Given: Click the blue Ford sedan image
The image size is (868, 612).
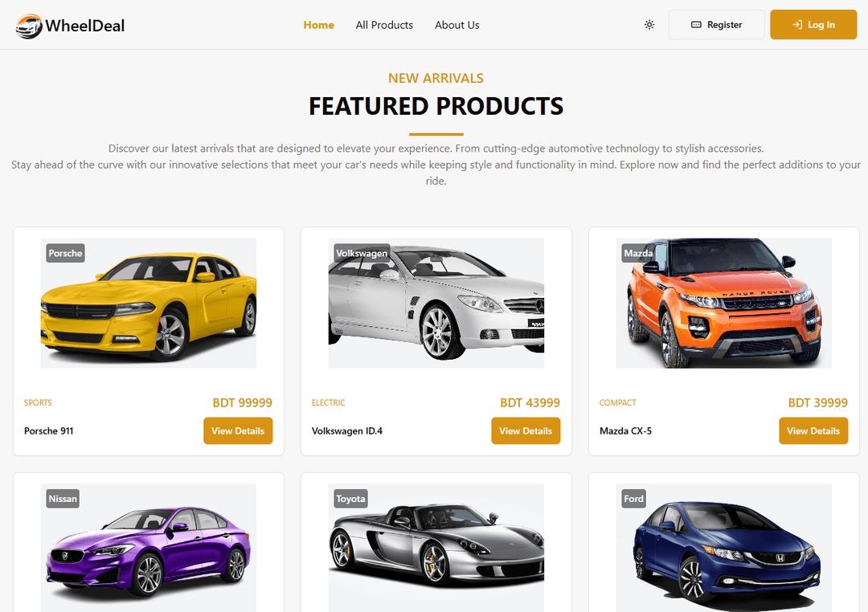Looking at the screenshot, I should point(724,548).
